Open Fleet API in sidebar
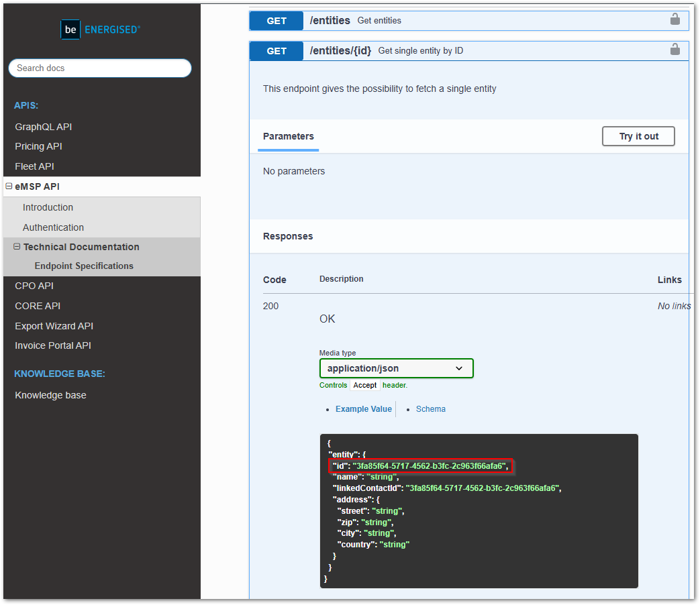The image size is (700, 605). pyautogui.click(x=34, y=166)
